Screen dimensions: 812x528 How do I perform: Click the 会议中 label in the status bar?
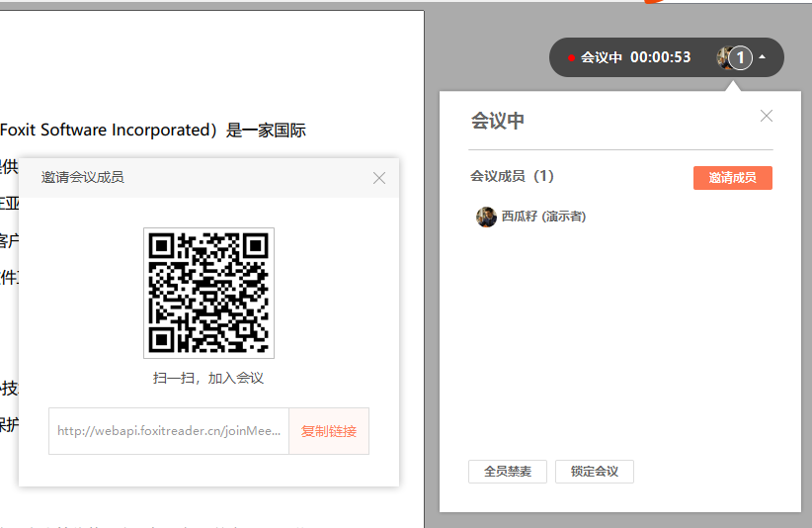pos(602,57)
